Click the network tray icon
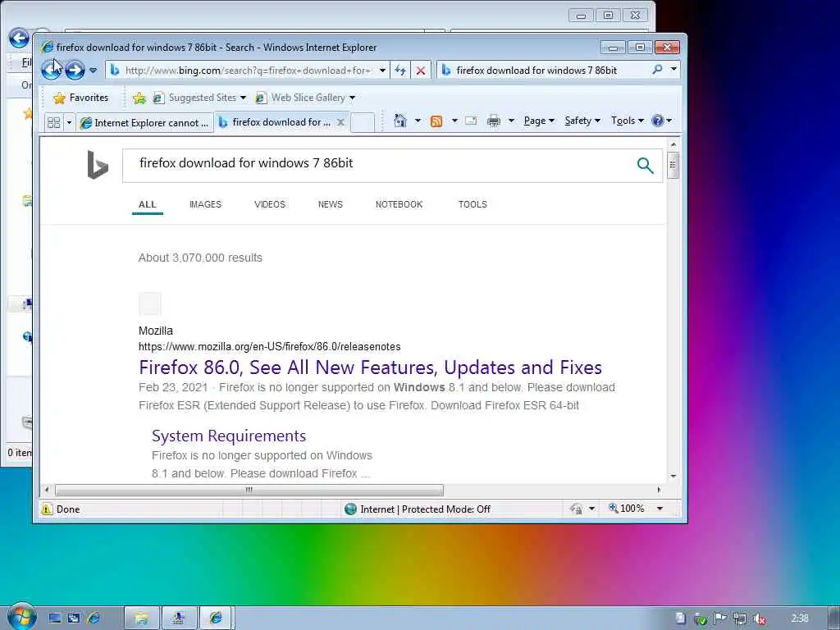This screenshot has width=840, height=630. coord(740,619)
